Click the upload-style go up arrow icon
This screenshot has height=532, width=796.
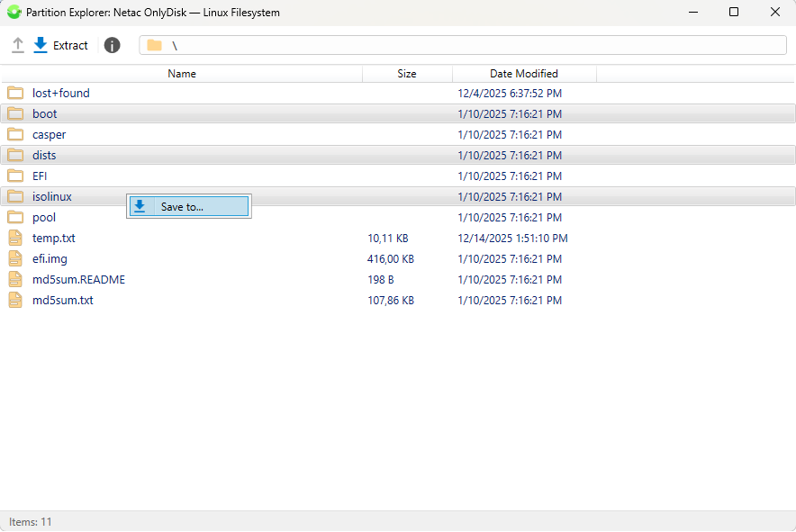click(17, 44)
